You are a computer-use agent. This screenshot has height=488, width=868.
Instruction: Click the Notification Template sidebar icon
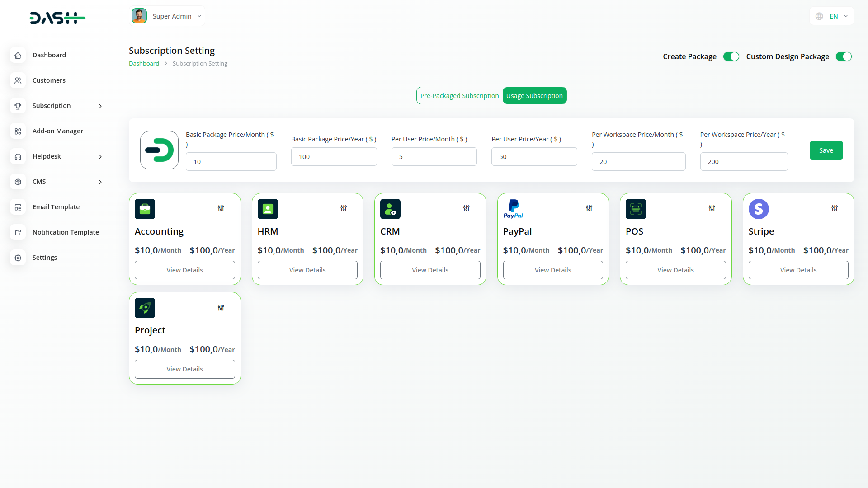click(18, 232)
